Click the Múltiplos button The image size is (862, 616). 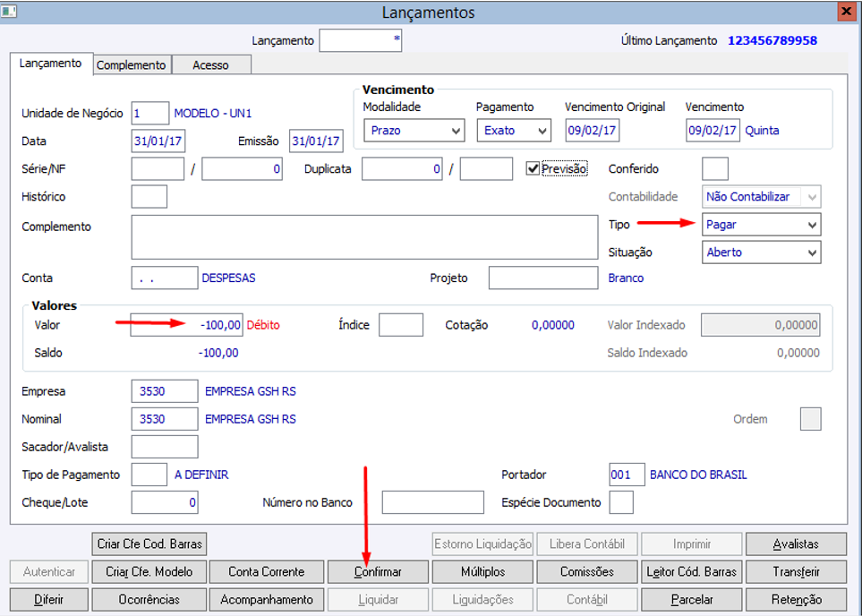click(482, 572)
